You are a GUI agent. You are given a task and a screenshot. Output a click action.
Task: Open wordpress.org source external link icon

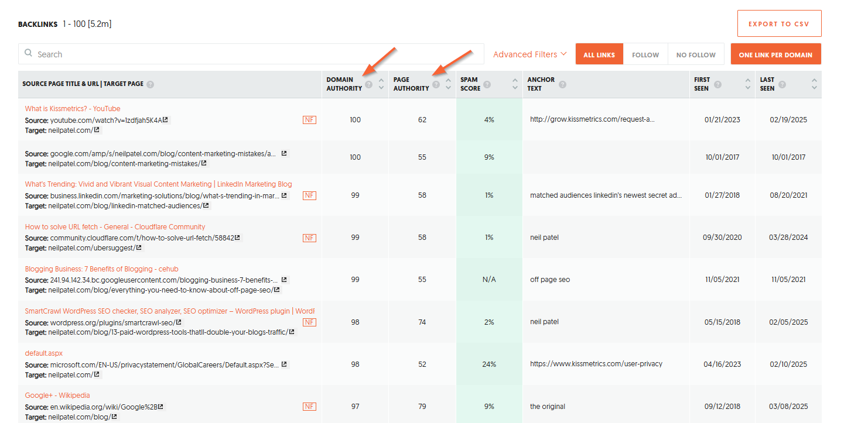179,322
